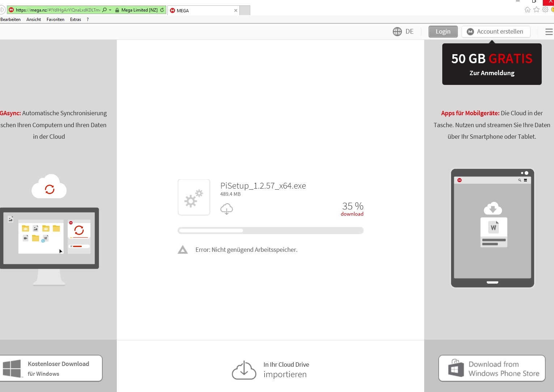Click the MEGA logo in Account erstellen
This screenshot has height=392, width=554.
(x=470, y=32)
